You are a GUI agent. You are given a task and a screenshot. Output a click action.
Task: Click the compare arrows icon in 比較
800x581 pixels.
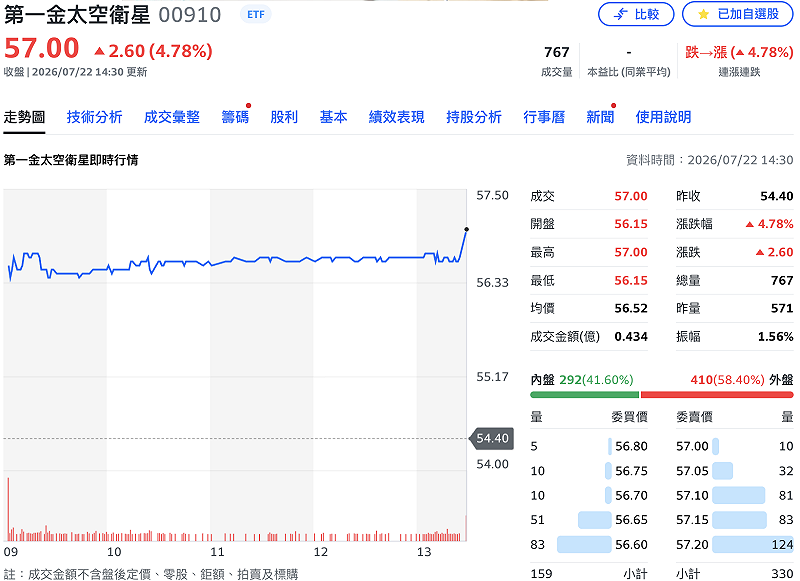coord(620,14)
